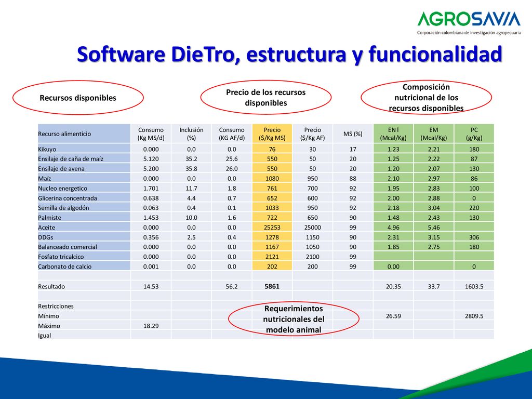Image resolution: width=532 pixels, height=399 pixels.
Task: Select the Máximo consumo value 18.29
Action: [x=151, y=326]
